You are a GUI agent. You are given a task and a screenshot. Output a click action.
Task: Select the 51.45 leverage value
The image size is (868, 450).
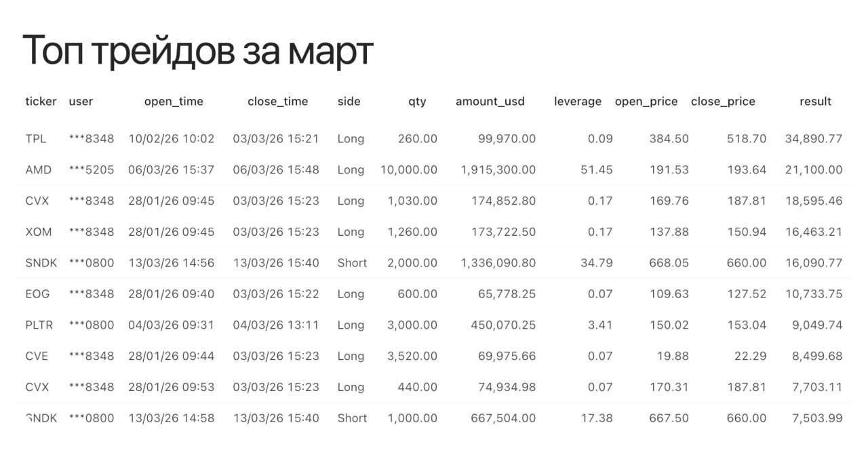596,170
